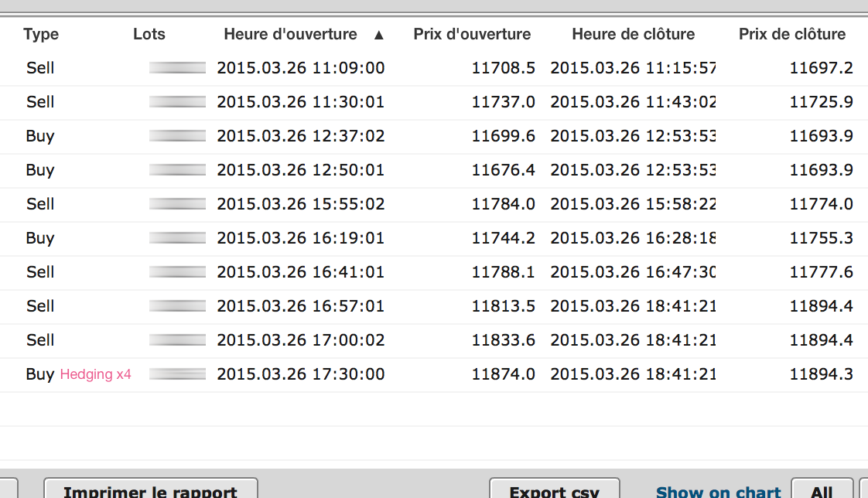This screenshot has width=868, height=498.
Task: Click the pink Hedging x4 label
Action: click(x=96, y=374)
